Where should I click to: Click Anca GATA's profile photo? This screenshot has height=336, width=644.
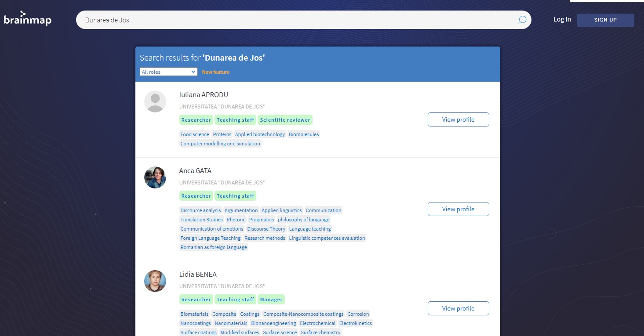click(x=155, y=177)
